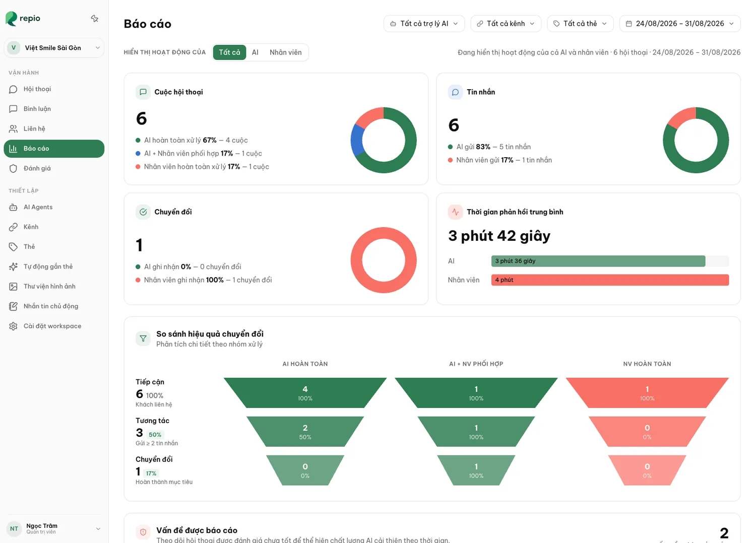The width and height of the screenshot is (756, 543).
Task: Show activity of Nhân viên only
Action: (x=286, y=52)
